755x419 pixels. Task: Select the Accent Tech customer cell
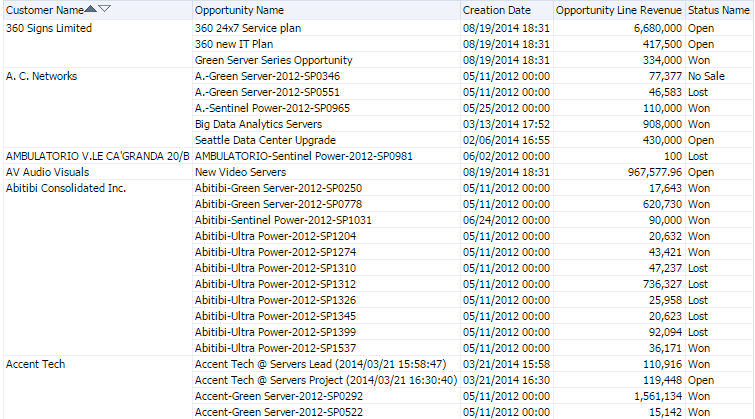tap(35, 364)
